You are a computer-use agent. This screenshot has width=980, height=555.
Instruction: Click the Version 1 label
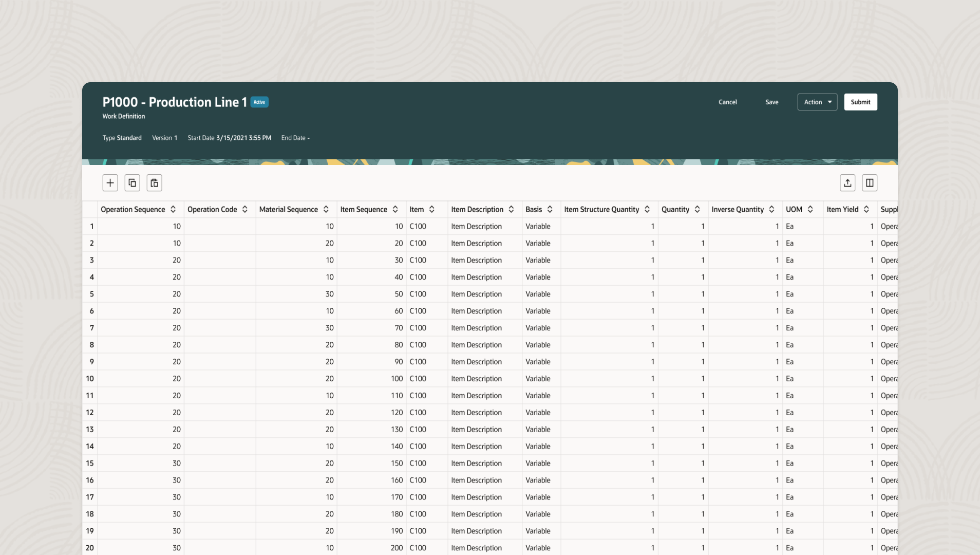tap(164, 138)
